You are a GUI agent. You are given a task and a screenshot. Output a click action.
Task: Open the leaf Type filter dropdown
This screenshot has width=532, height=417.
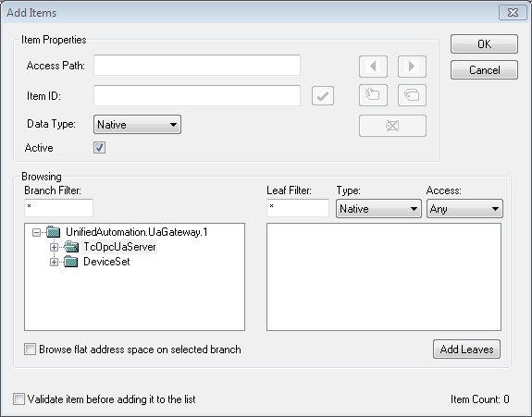click(378, 209)
